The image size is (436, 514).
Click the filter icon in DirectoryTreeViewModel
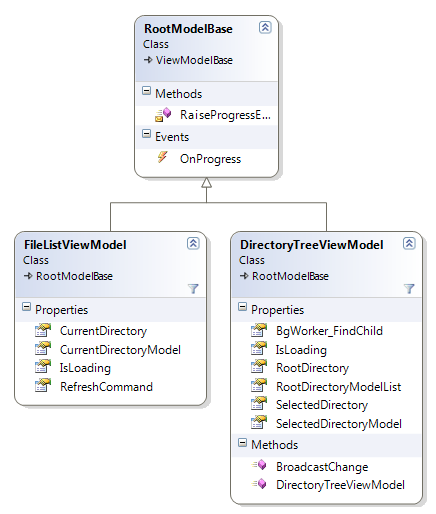pos(409,288)
